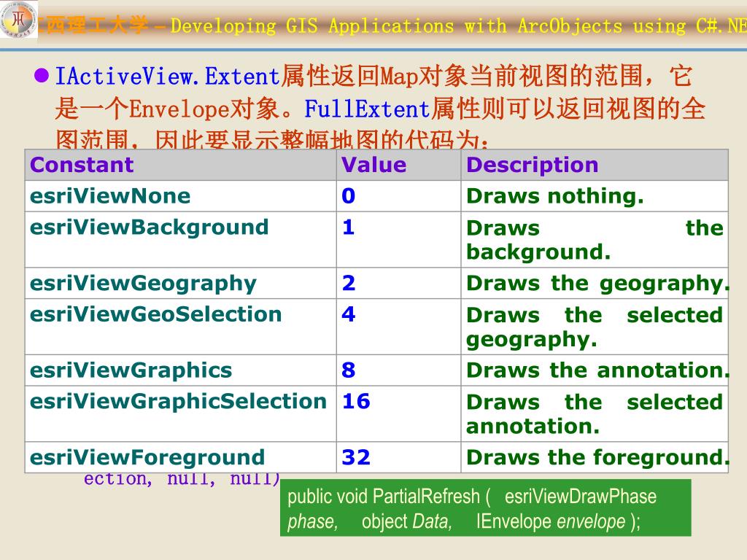Click the value '8' cell
Viewport: 747px width, 560px height.
click(398, 370)
